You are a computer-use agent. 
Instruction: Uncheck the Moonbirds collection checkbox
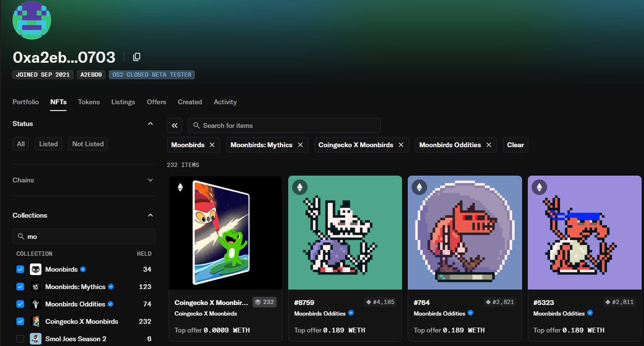20,270
